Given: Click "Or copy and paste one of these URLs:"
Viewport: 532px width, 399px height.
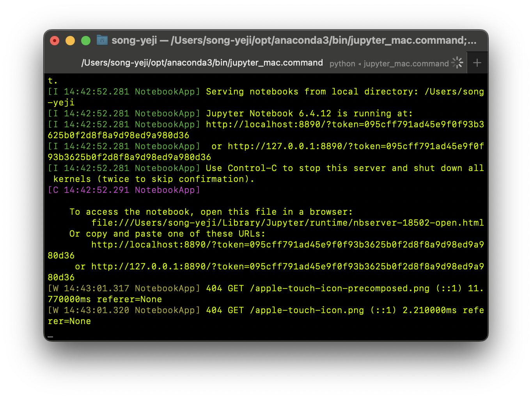Looking at the screenshot, I should point(167,234).
